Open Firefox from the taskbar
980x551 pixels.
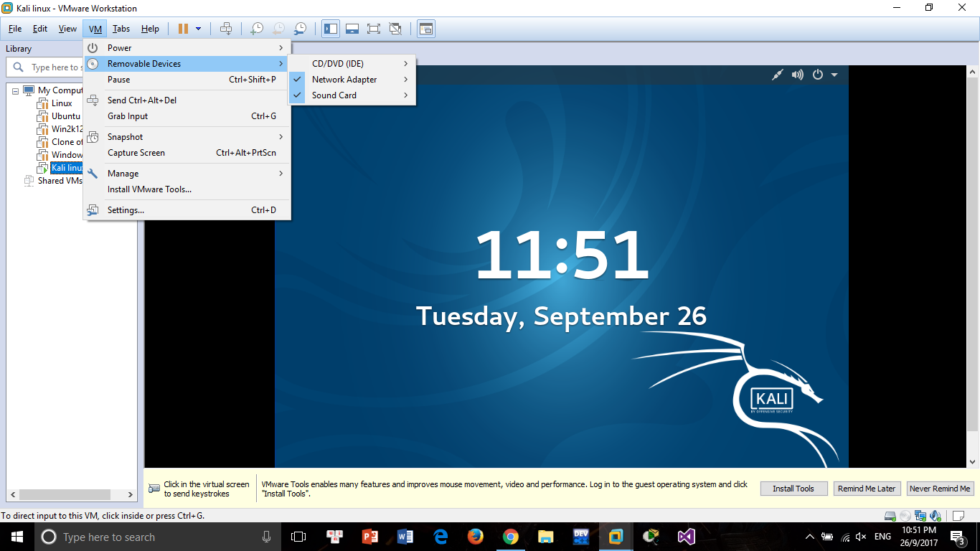(x=475, y=537)
